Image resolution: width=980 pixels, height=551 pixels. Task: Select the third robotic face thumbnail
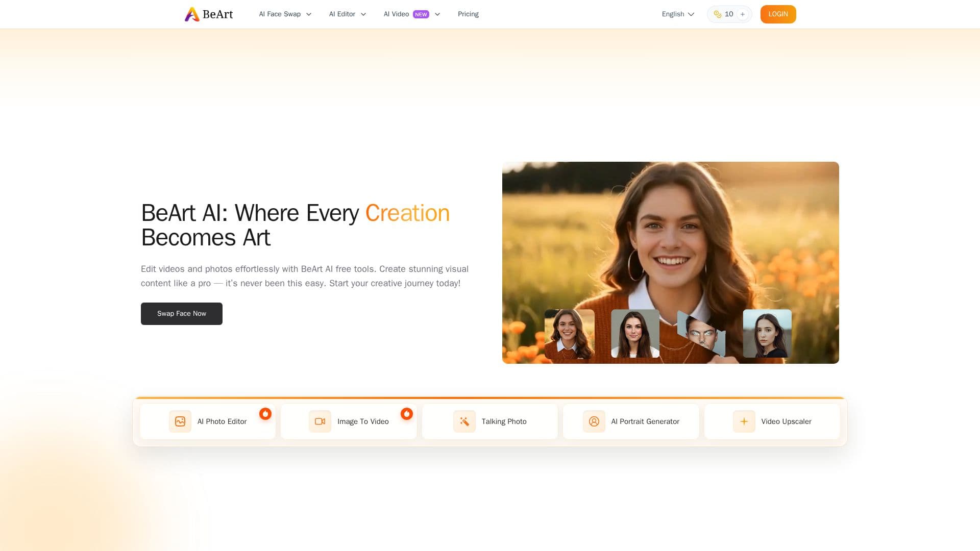[x=701, y=334]
